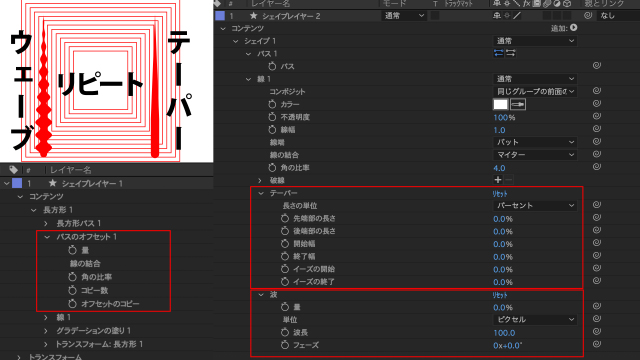Click stopwatch icon beside コピー数
Image resolution: width=640 pixels, height=360 pixels.
(72, 290)
